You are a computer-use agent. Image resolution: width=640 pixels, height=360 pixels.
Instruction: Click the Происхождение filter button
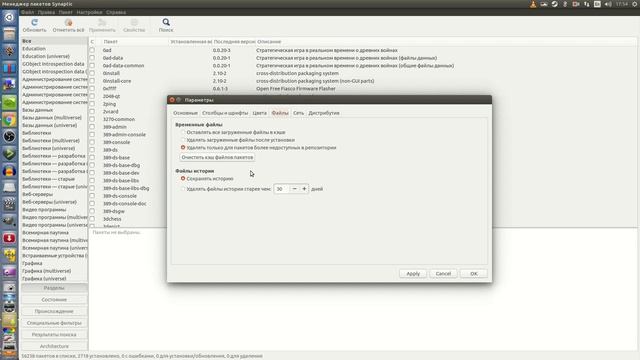[x=54, y=311]
